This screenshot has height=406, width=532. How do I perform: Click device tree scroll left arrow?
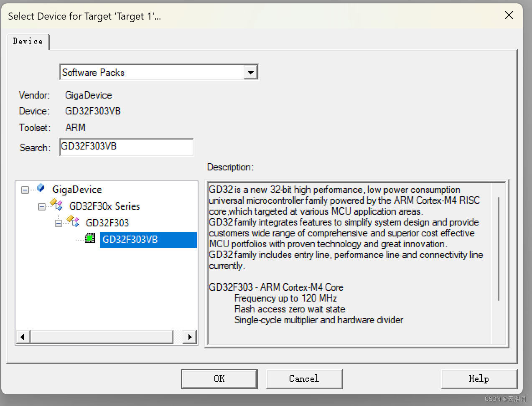click(x=23, y=337)
